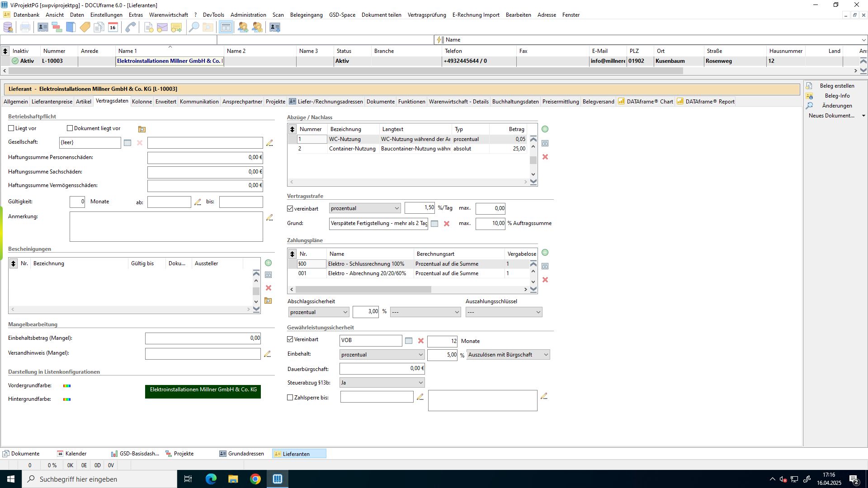Image resolution: width=868 pixels, height=488 pixels.
Task: Click the blue folder binder toolbar icon
Action: 71,27
